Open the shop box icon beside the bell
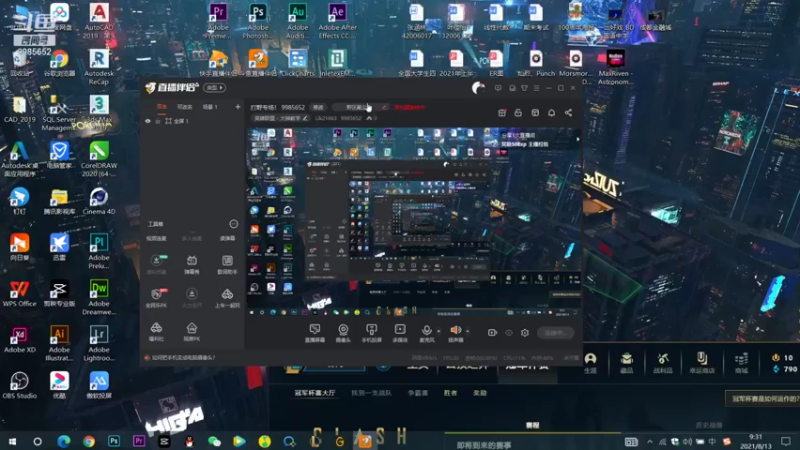This screenshot has height=450, width=800. click(535, 113)
